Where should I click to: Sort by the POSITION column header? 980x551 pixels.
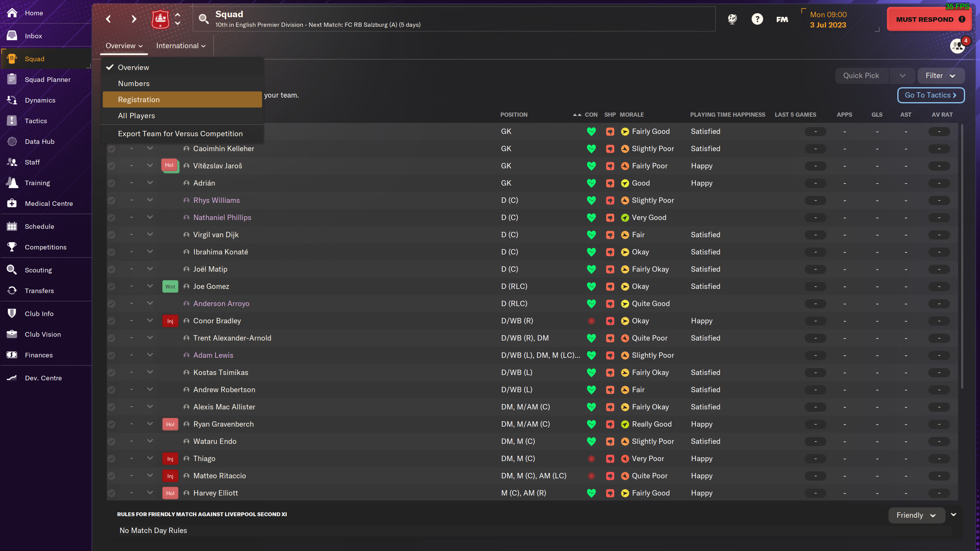point(514,115)
